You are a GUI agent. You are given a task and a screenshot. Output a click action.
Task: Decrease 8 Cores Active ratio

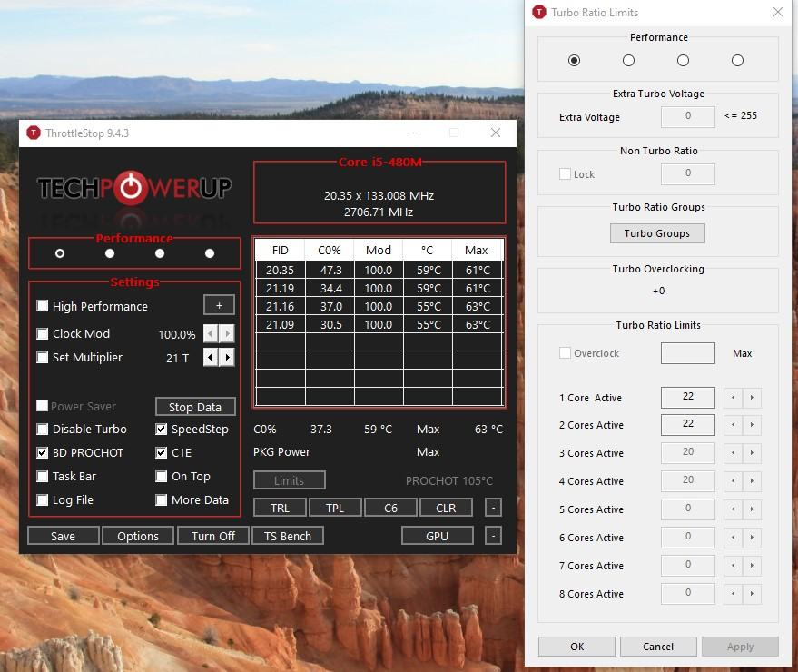pyautogui.click(x=733, y=594)
